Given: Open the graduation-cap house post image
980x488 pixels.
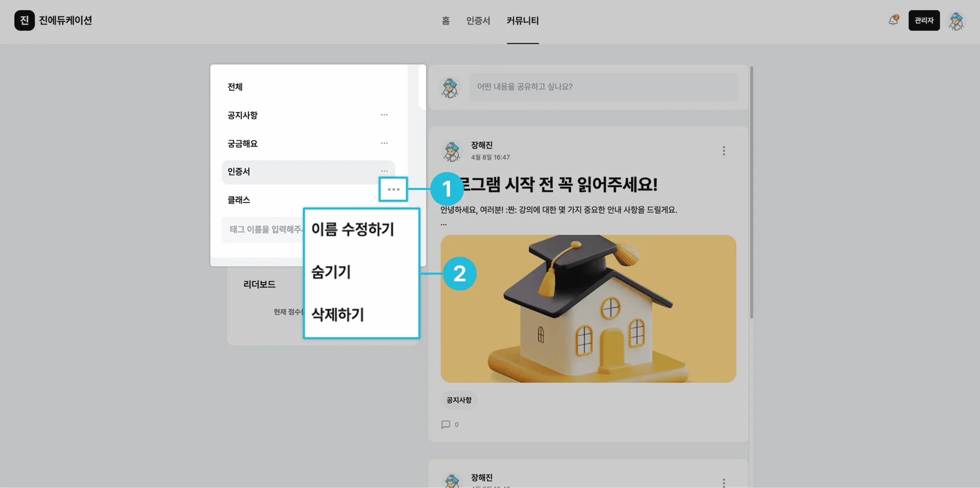Looking at the screenshot, I should (x=588, y=309).
